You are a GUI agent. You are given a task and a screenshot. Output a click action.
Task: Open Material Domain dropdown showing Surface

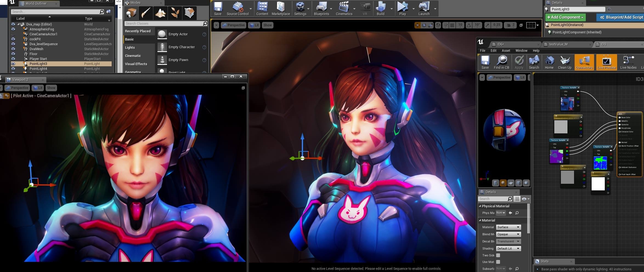click(508, 227)
